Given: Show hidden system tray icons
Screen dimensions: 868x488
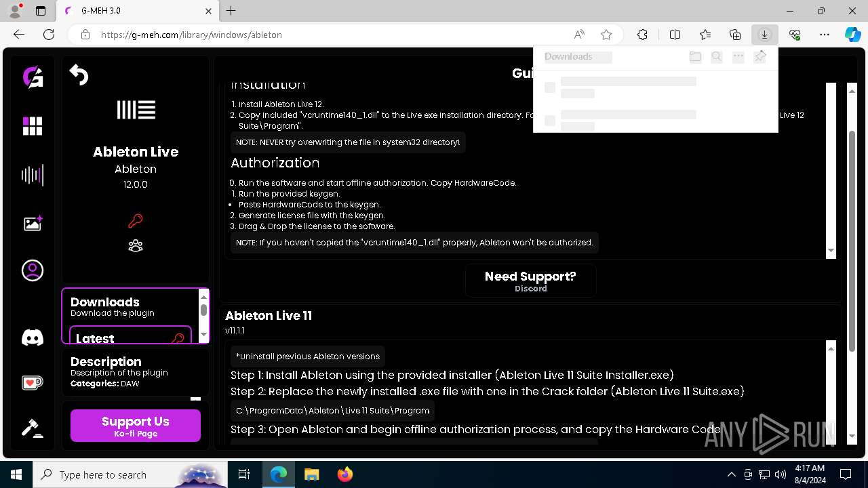Looking at the screenshot, I should pyautogui.click(x=731, y=474).
